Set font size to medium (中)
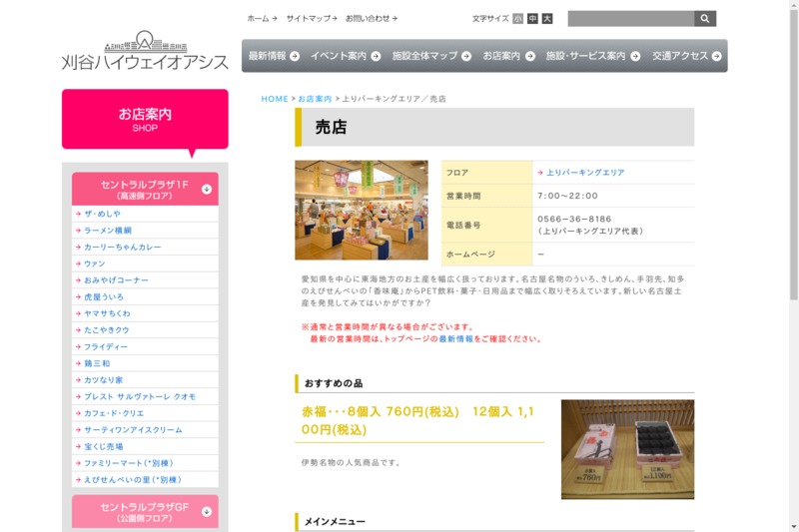This screenshot has width=799, height=532. [532, 18]
